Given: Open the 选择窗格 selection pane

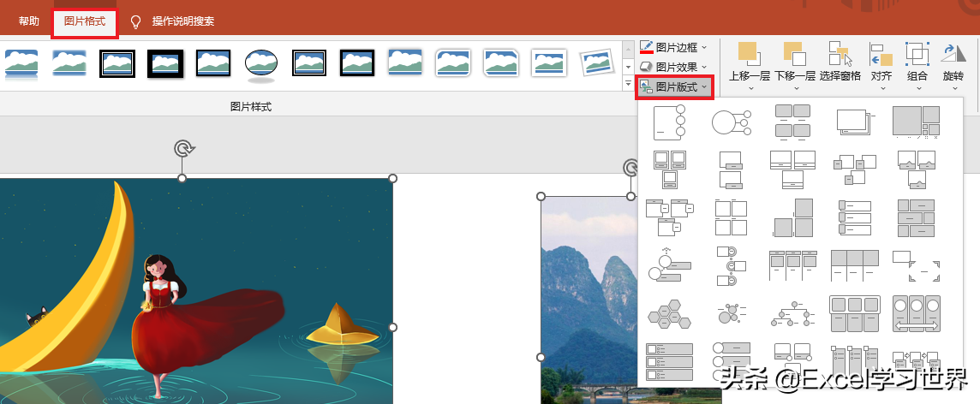Looking at the screenshot, I should point(840,61).
